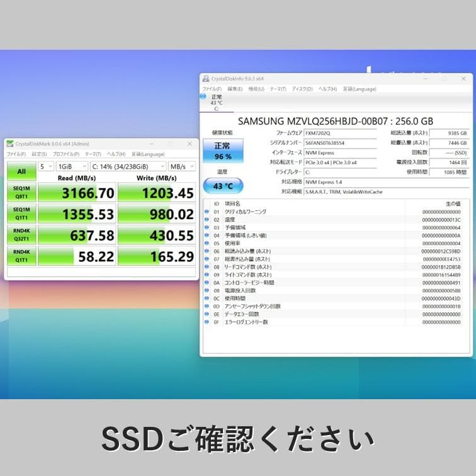Click the serial number field
The height and width of the screenshot is (476, 476).
(340, 143)
